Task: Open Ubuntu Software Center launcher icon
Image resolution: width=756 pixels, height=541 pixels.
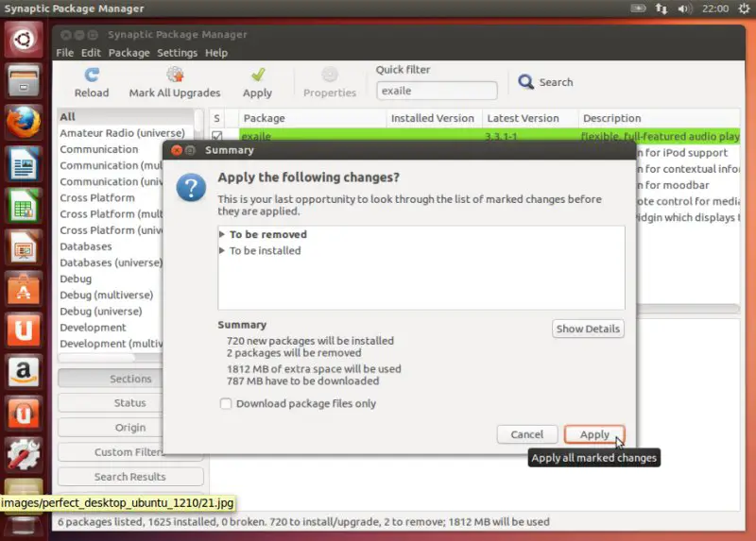Action: coord(23,289)
